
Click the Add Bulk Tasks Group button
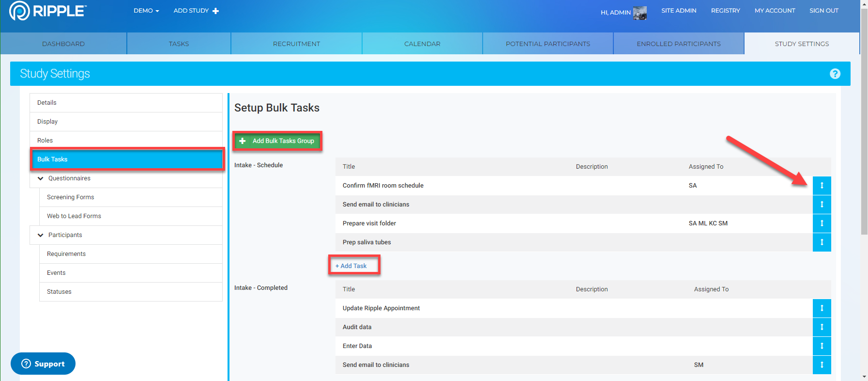(277, 141)
